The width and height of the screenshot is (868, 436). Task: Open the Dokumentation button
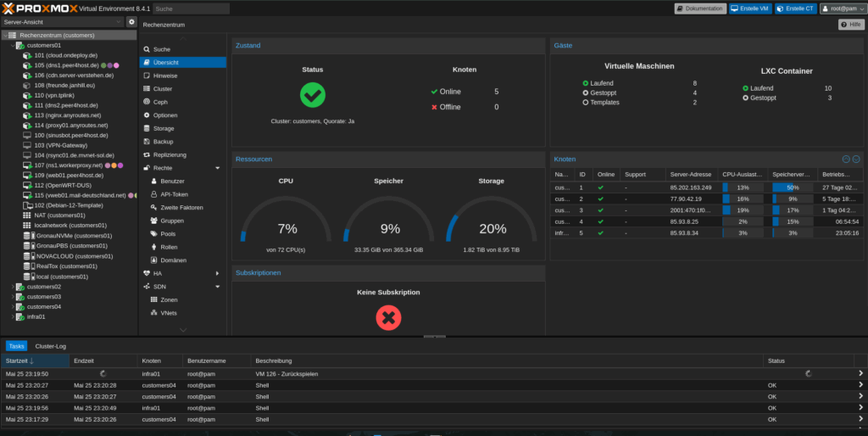click(x=700, y=8)
